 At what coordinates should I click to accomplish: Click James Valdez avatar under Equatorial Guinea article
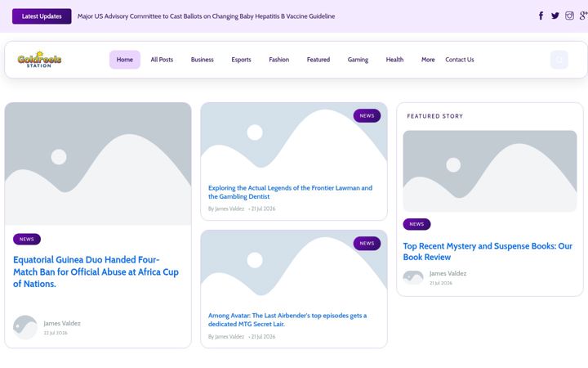click(25, 327)
